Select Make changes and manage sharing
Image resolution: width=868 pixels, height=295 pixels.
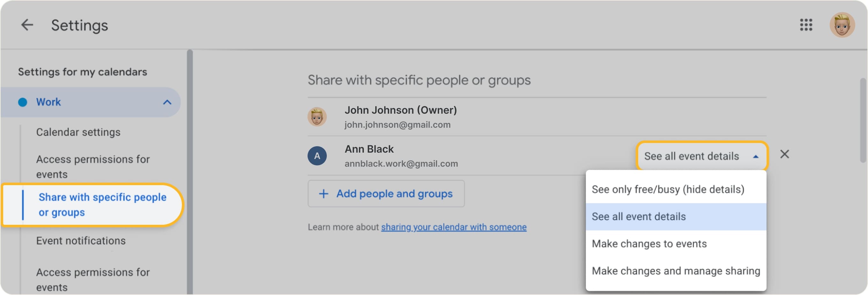click(676, 271)
